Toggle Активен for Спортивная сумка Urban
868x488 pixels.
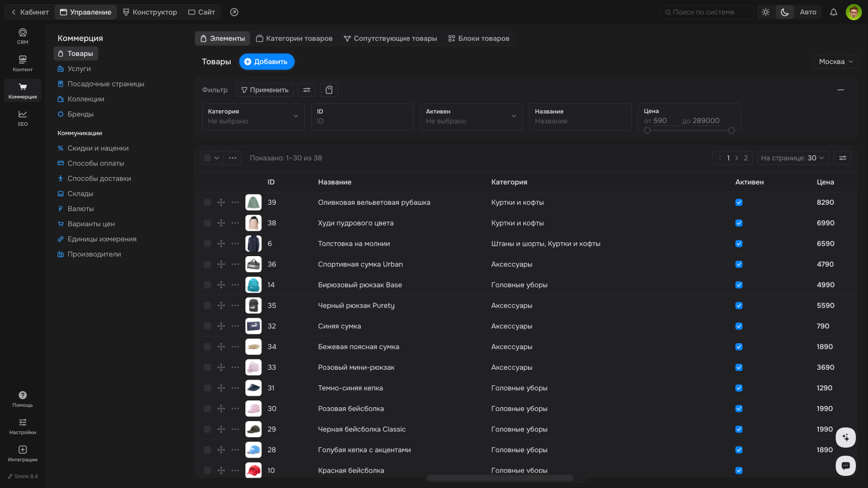739,264
